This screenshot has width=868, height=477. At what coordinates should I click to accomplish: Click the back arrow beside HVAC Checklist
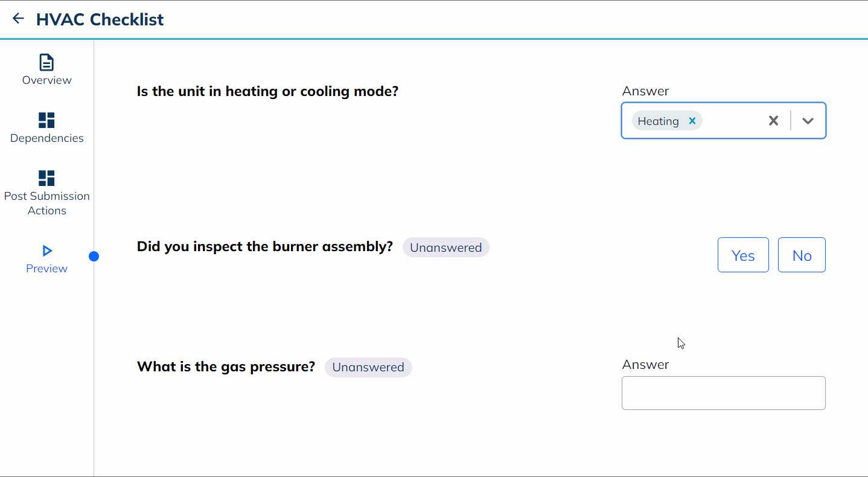18,19
